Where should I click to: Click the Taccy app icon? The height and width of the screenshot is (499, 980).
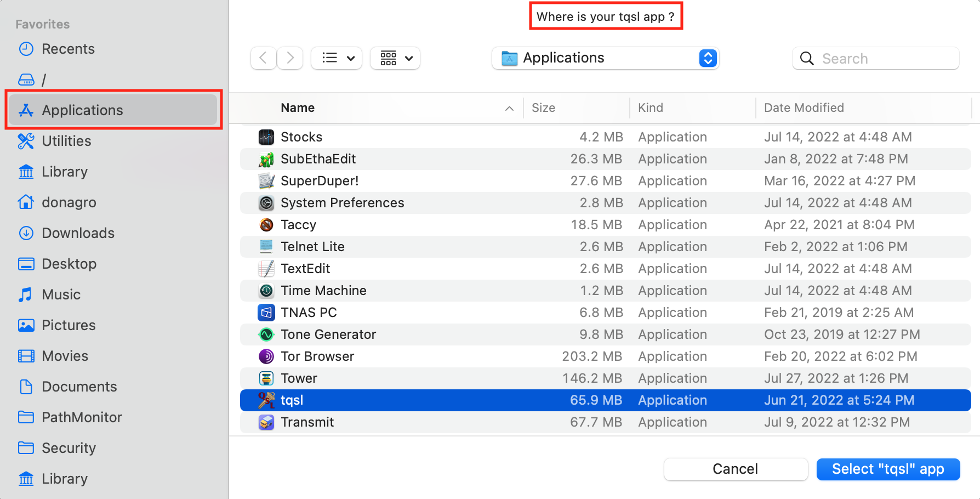(266, 225)
